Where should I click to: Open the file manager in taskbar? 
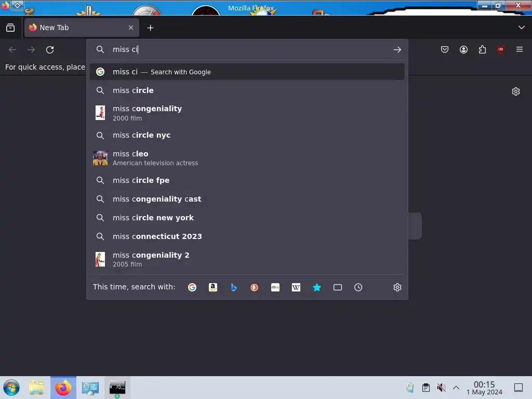coord(36,388)
